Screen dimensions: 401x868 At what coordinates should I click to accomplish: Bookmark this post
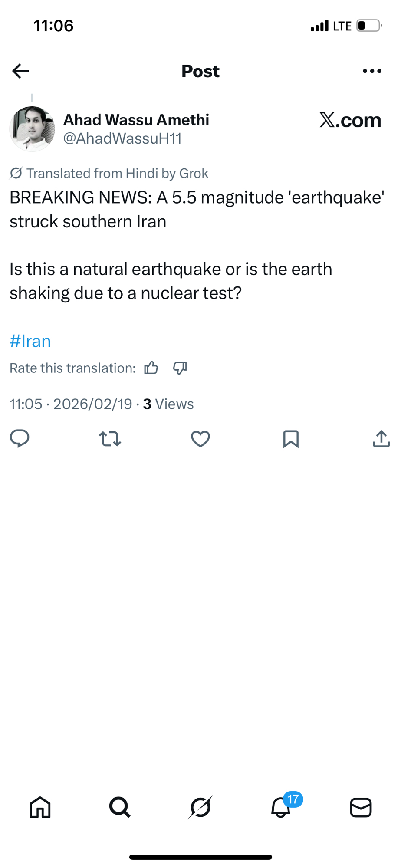tap(291, 439)
